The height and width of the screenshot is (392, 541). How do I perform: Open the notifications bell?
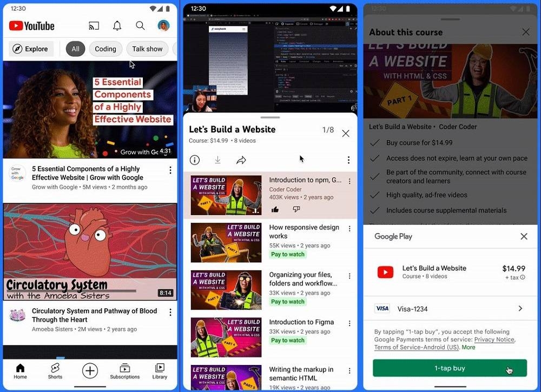click(x=117, y=26)
